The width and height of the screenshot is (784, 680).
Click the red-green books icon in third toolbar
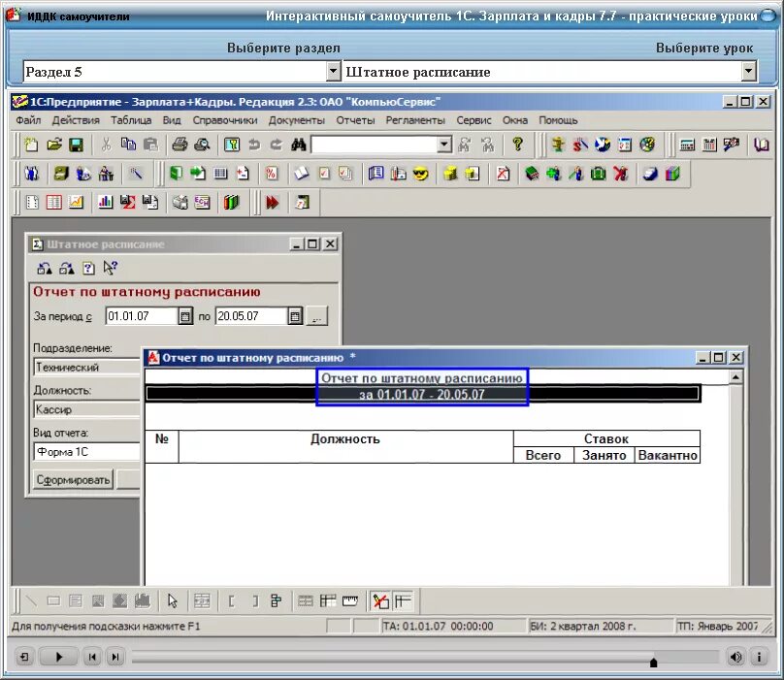(x=231, y=202)
